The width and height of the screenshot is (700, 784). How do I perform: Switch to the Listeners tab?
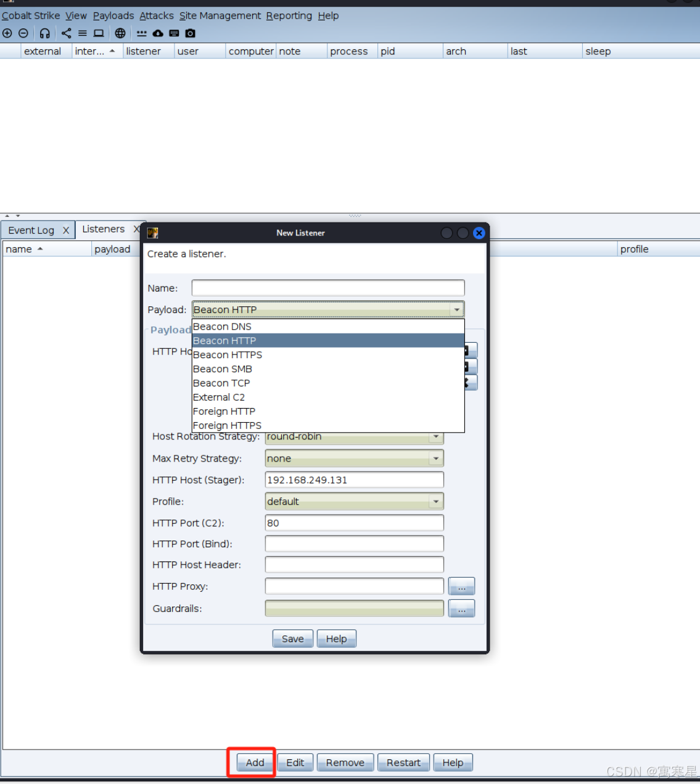[103, 229]
